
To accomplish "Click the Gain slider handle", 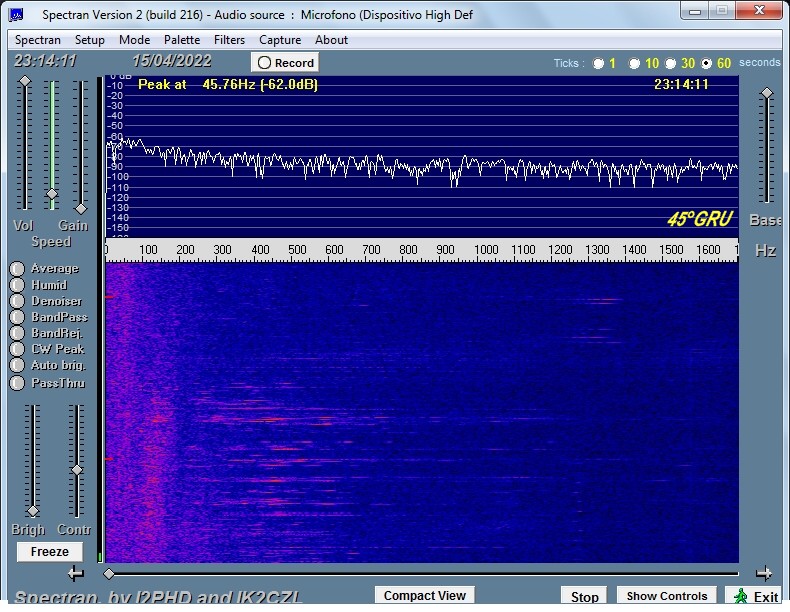I will click(81, 209).
